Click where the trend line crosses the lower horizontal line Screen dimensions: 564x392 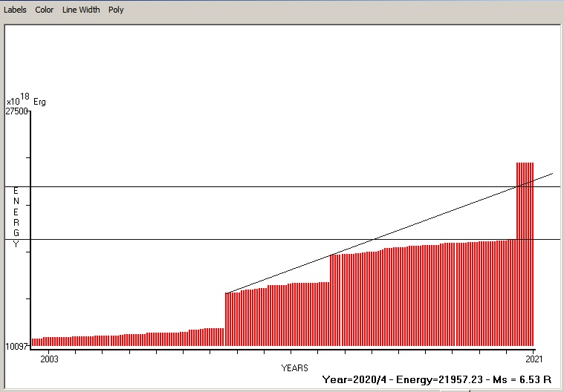(372, 239)
